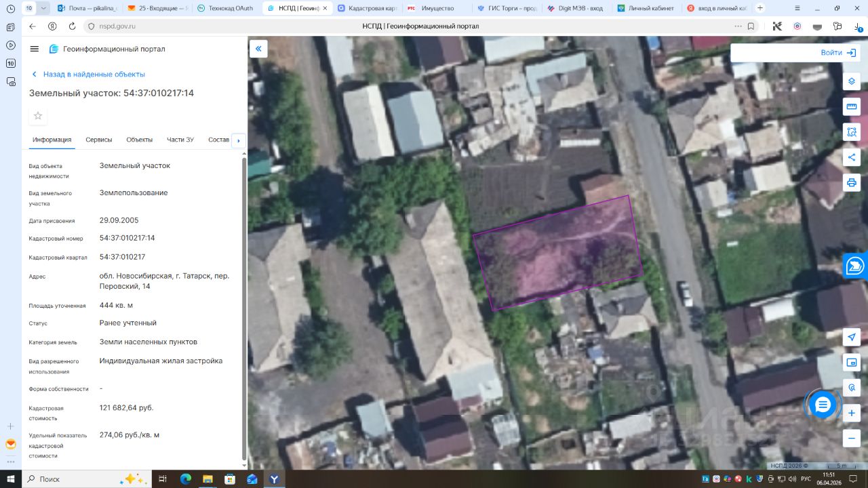Open the Windows taskbar search box
The width and height of the screenshot is (868, 488).
coord(78,479)
